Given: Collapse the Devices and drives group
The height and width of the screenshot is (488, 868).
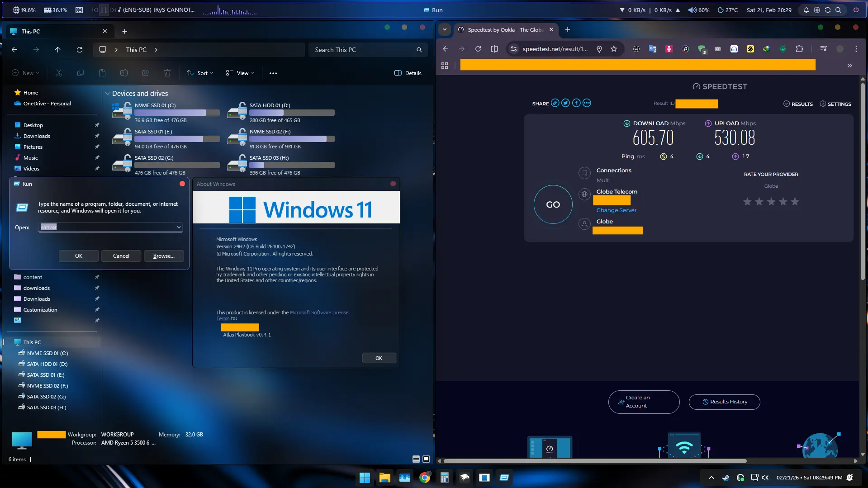Looking at the screenshot, I should tap(108, 94).
